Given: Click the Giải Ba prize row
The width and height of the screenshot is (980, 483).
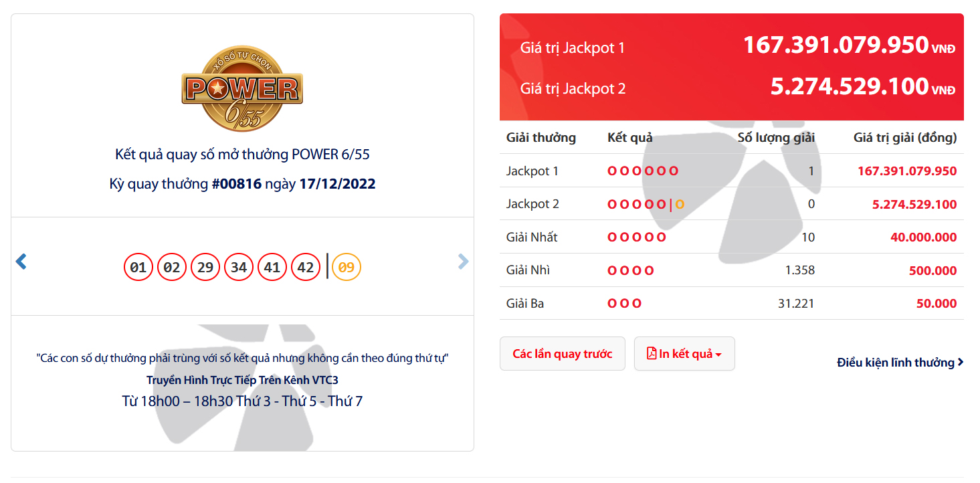Looking at the screenshot, I should [732, 303].
